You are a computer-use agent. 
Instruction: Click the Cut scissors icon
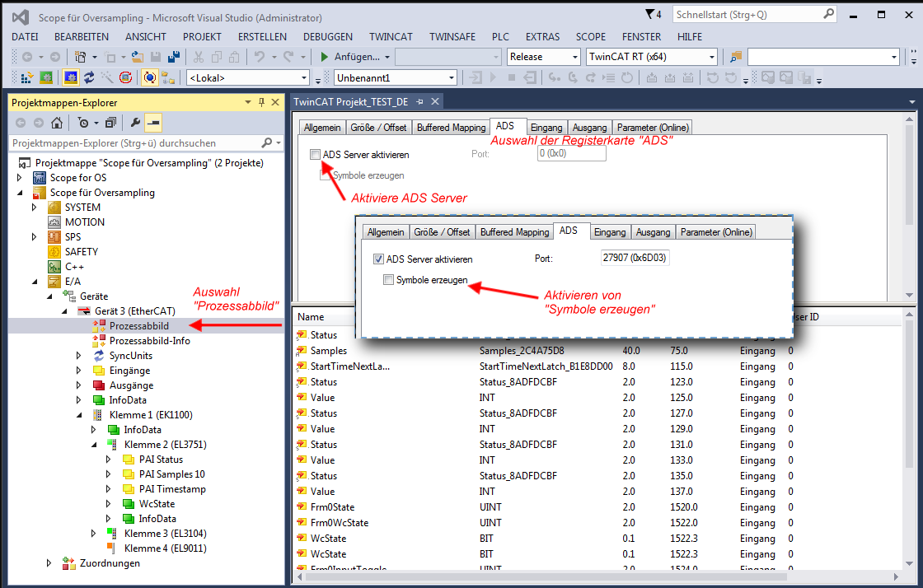click(x=199, y=57)
